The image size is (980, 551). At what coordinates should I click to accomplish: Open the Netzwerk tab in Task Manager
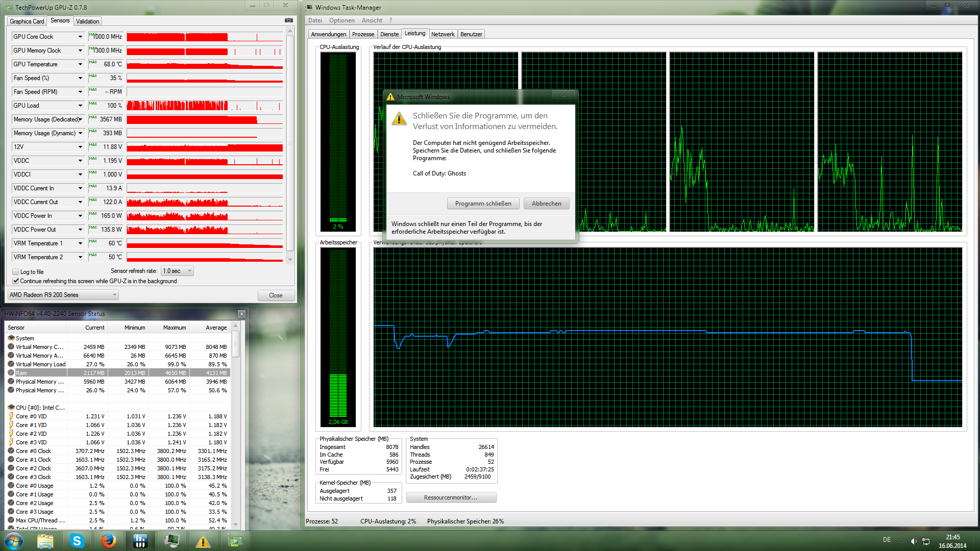tap(443, 34)
